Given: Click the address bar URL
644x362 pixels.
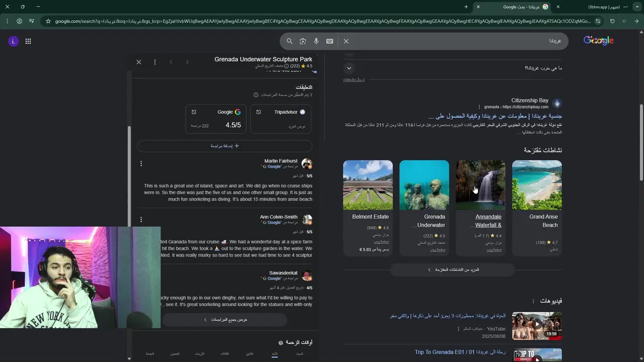Looking at the screenshot, I should click(322, 21).
